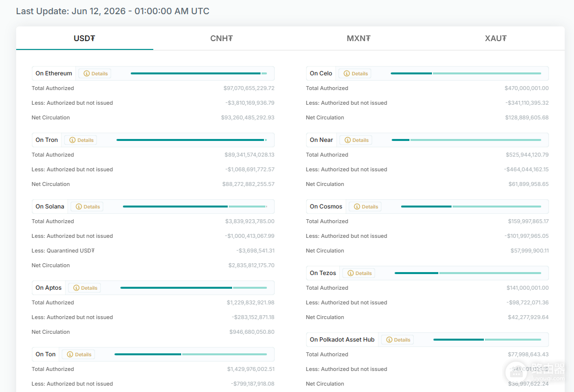Switch to the MXN₮ tab

point(359,38)
